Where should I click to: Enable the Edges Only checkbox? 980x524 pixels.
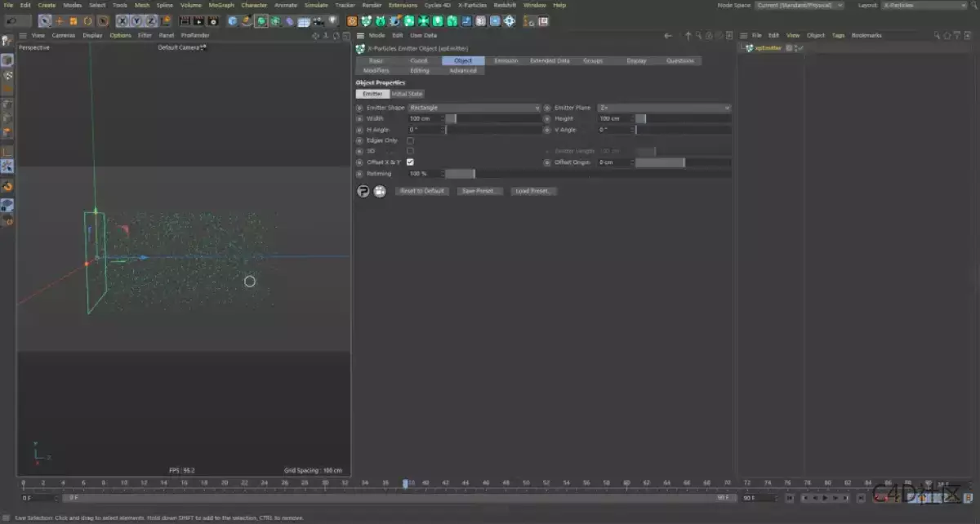(x=410, y=140)
